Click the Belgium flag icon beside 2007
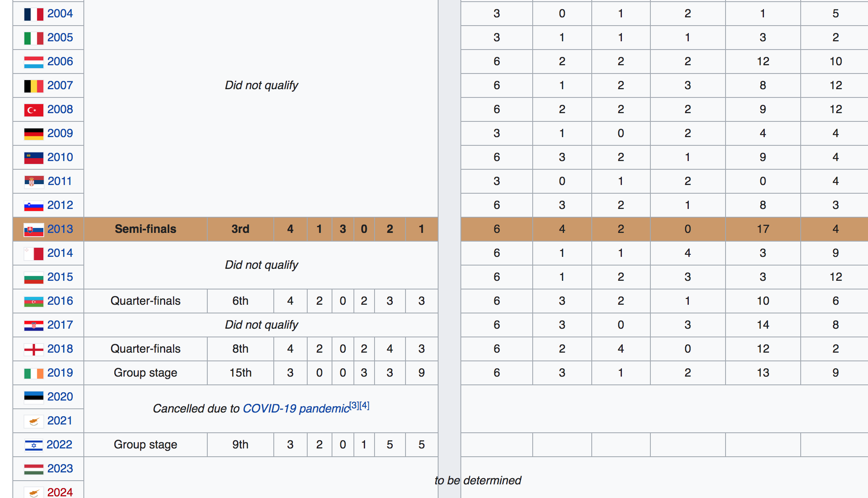The image size is (868, 498). (x=33, y=86)
